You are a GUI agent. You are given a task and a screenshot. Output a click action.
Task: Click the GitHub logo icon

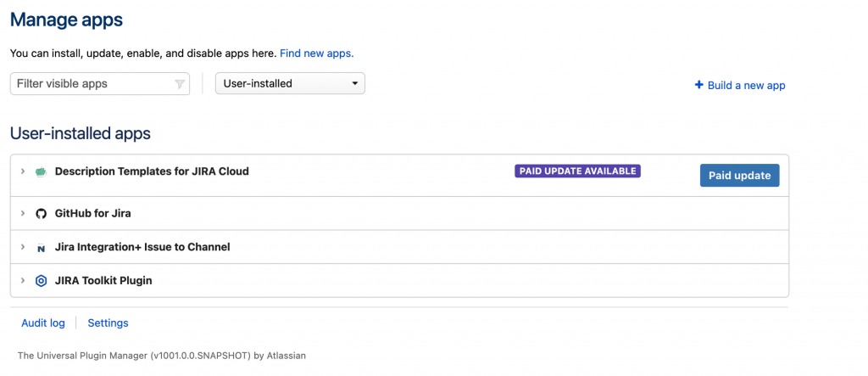point(41,213)
